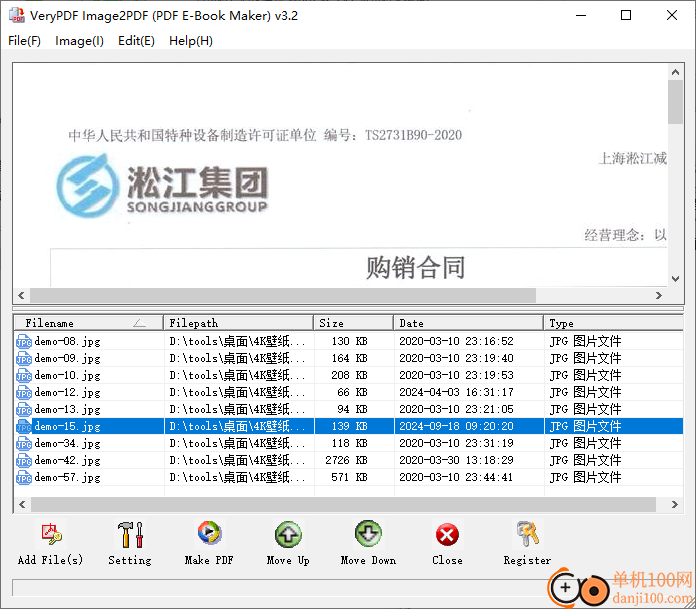The width and height of the screenshot is (696, 609).
Task: Click the VeryPDF application icon in title bar
Action: pyautogui.click(x=17, y=15)
